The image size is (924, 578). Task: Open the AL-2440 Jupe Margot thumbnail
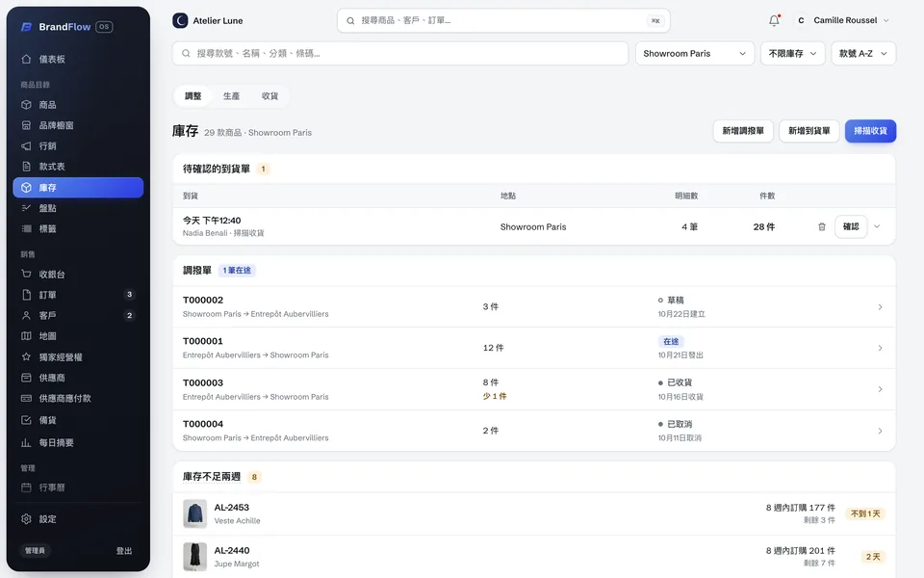(x=194, y=557)
